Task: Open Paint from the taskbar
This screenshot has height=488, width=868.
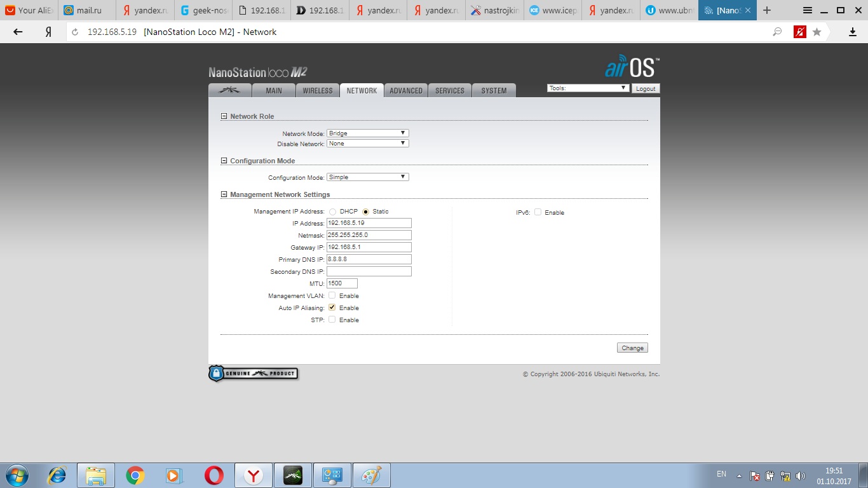Action: 372,475
